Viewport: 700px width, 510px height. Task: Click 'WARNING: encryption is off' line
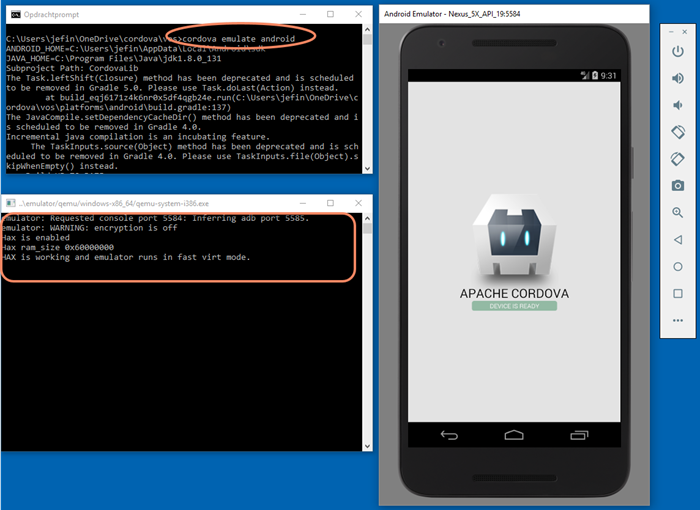(x=89, y=228)
